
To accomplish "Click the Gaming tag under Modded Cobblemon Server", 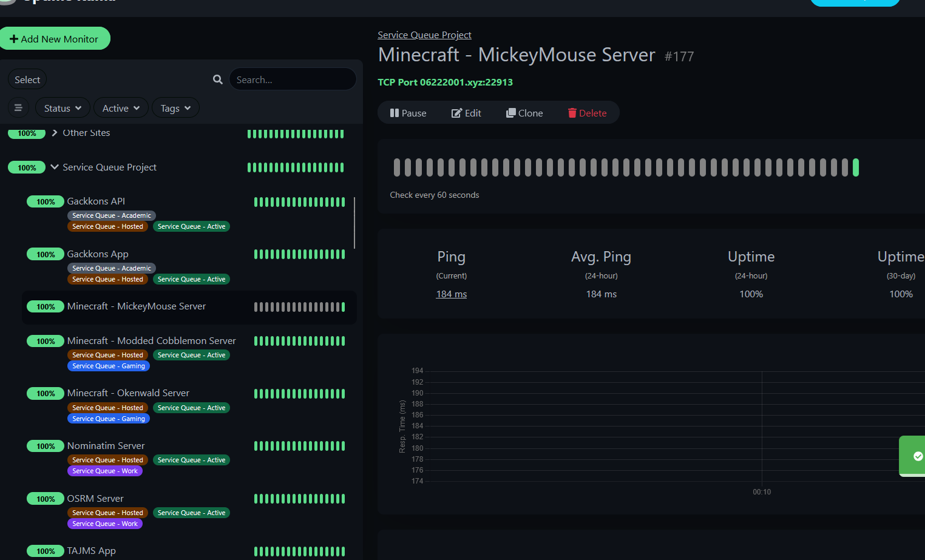I will coord(109,366).
